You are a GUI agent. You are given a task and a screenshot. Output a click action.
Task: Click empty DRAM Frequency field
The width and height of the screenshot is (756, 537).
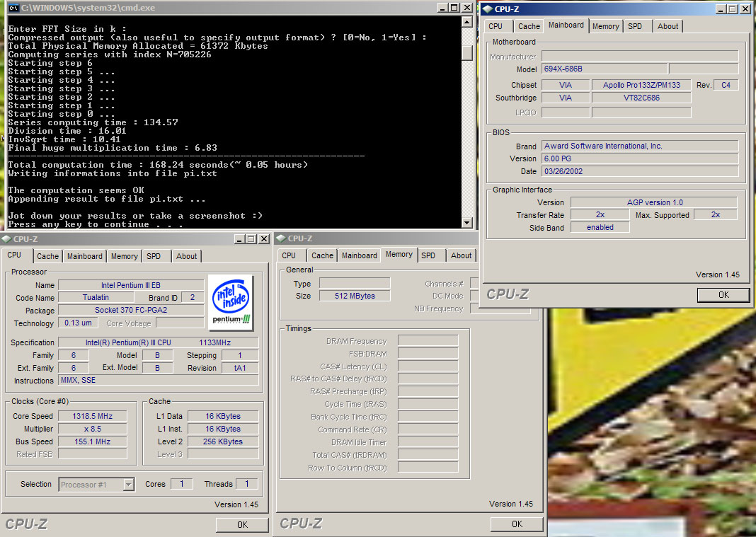click(x=428, y=341)
